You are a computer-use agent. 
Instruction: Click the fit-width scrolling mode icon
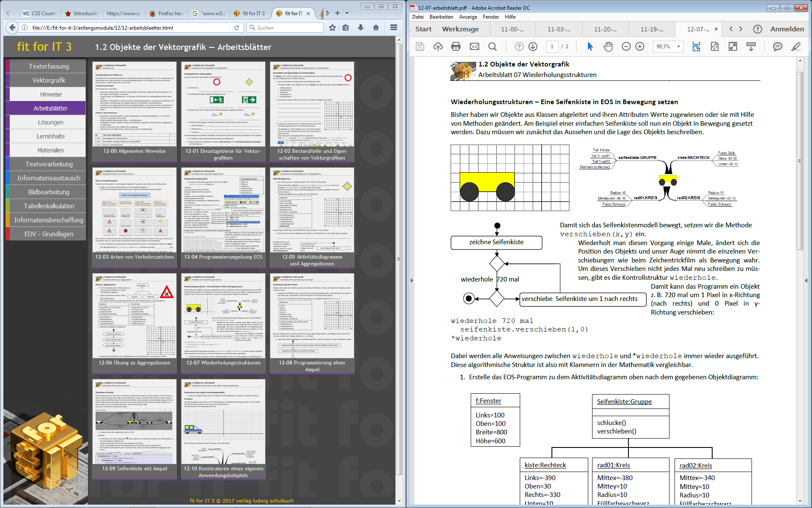[696, 47]
